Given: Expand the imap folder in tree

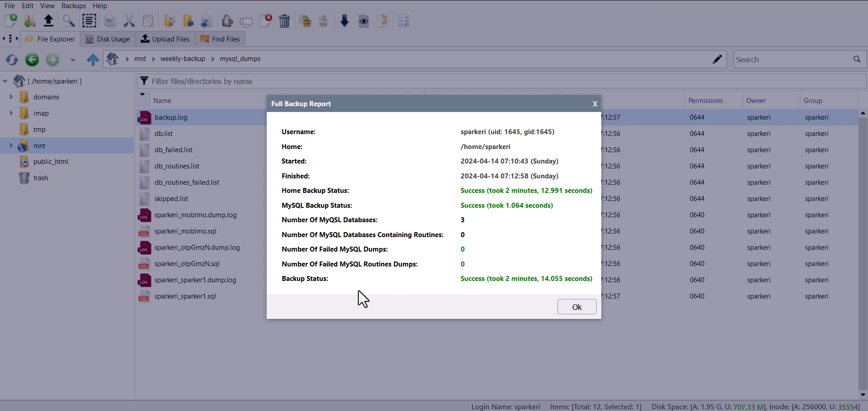Looking at the screenshot, I should tap(11, 113).
